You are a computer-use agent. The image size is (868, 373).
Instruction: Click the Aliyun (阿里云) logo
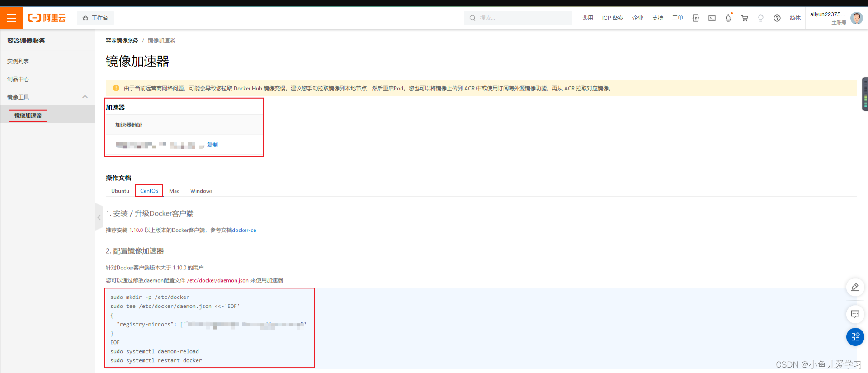click(47, 18)
